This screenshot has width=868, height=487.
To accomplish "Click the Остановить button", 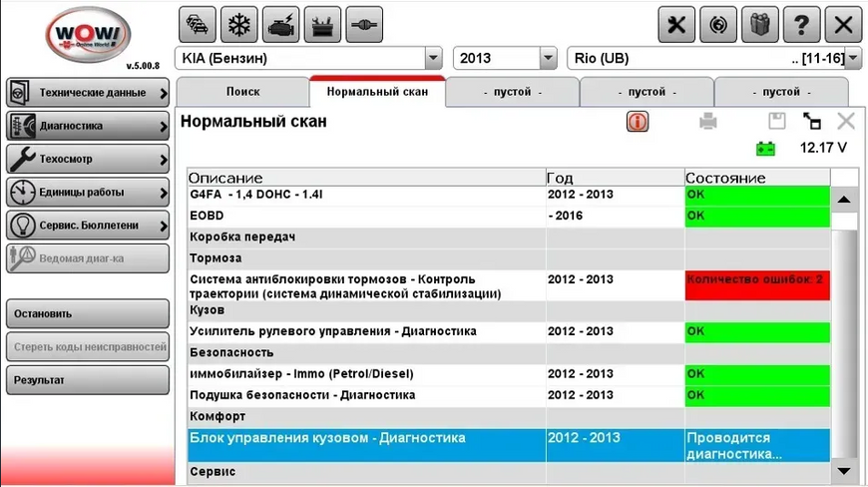I will pos(88,313).
